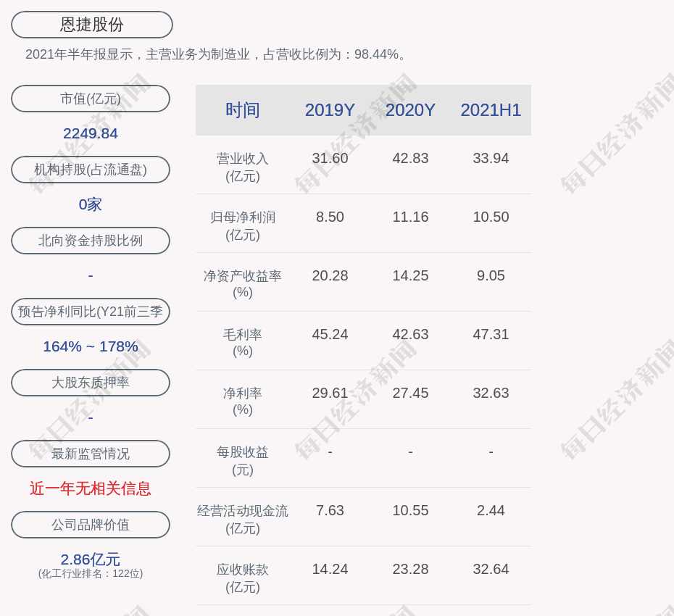The width and height of the screenshot is (674, 616).
Task: Click the 经营活动现金流 row label
Action: (x=243, y=520)
